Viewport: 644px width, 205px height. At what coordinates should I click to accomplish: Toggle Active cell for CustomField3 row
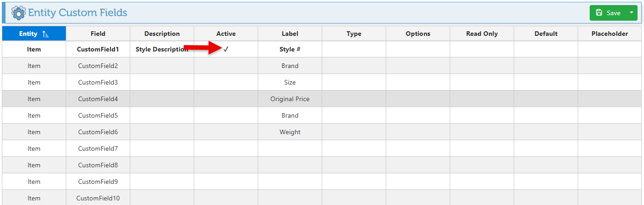click(x=226, y=82)
